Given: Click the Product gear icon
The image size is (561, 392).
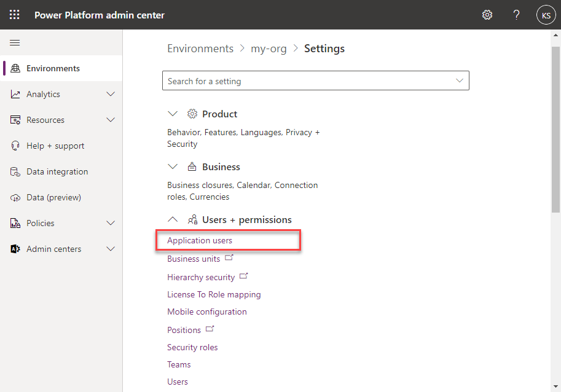Looking at the screenshot, I should [x=192, y=114].
